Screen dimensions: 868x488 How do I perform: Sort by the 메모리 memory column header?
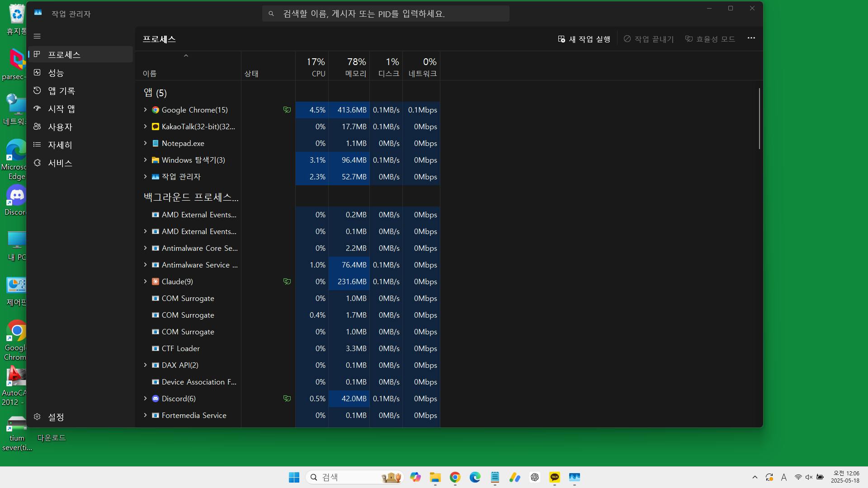(x=355, y=67)
